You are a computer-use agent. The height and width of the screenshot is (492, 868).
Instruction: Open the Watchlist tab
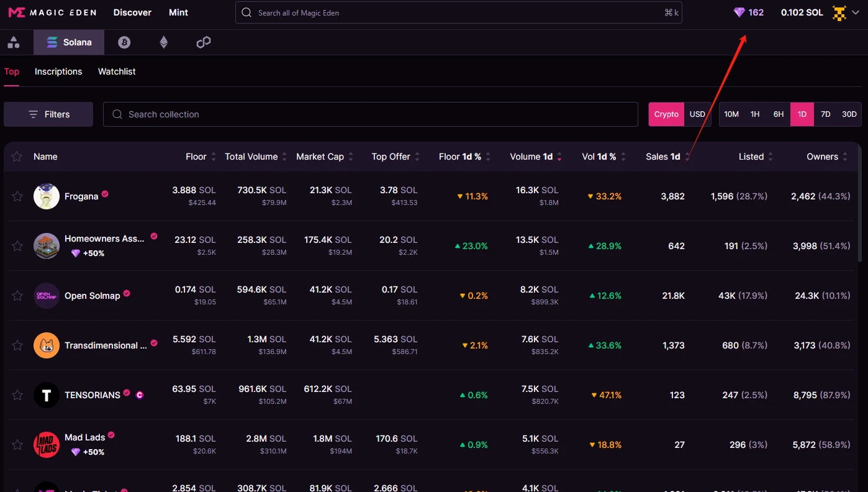117,71
